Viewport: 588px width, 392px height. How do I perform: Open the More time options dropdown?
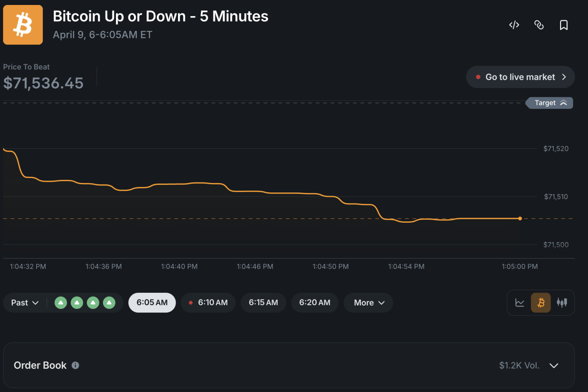click(x=368, y=302)
